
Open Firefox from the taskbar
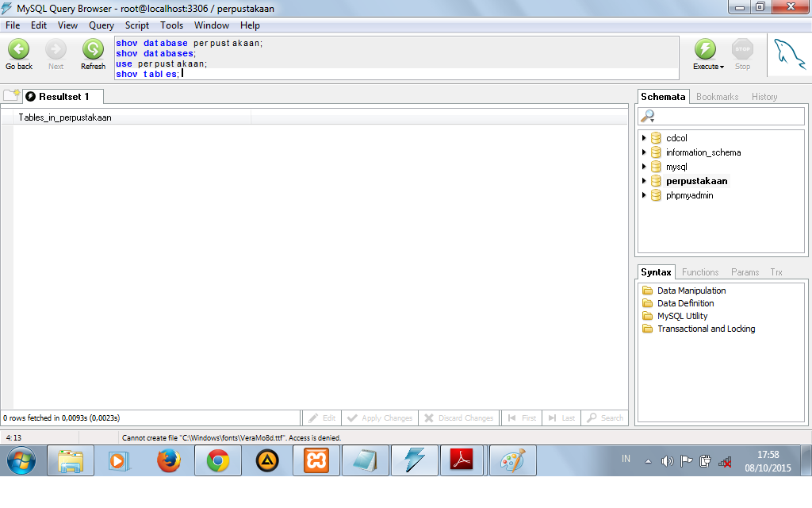169,460
